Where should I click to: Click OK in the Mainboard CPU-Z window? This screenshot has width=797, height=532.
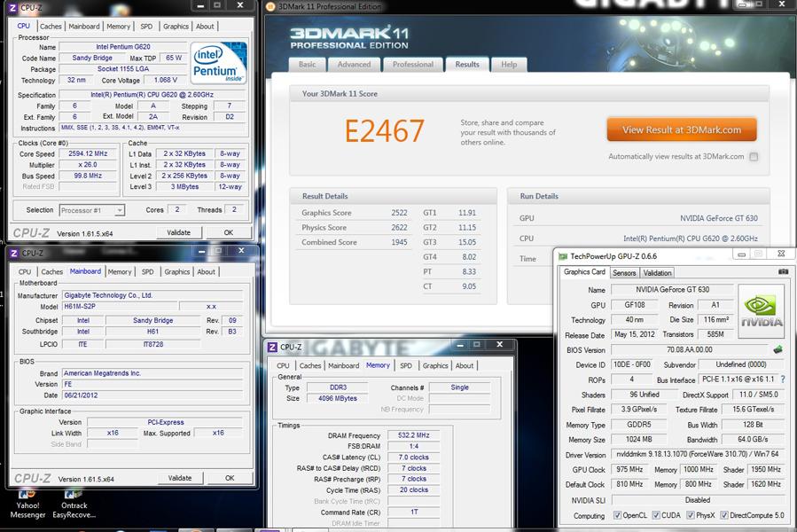click(x=230, y=478)
